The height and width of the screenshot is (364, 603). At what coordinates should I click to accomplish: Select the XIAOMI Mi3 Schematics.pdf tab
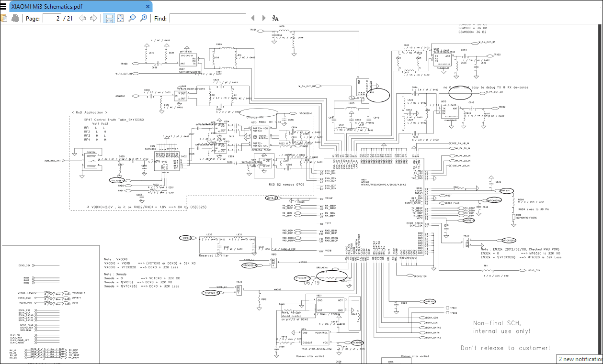click(x=72, y=6)
